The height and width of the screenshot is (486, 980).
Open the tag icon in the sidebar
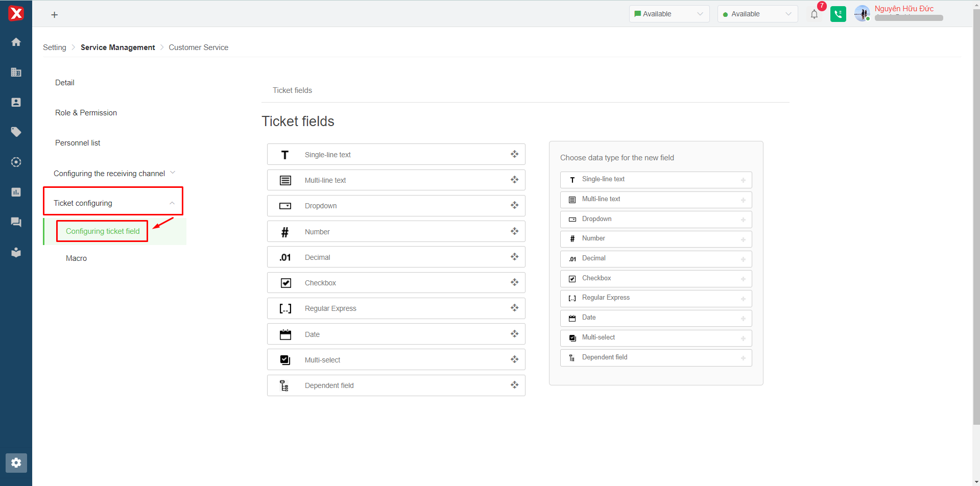tap(16, 132)
